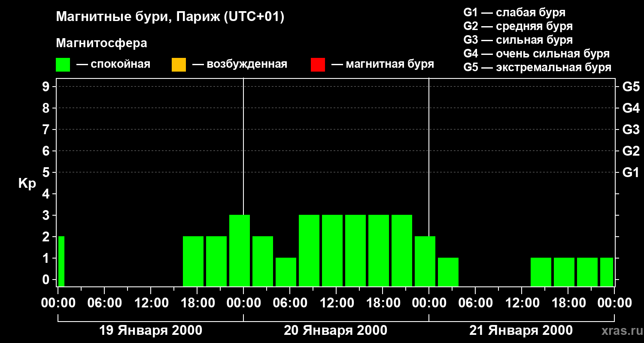
Task: Click the narrow green bar at the start of 19 Января
Action: click(61, 261)
